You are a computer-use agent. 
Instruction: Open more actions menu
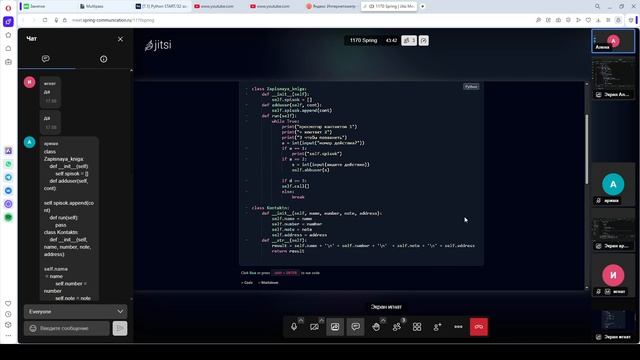(458, 327)
